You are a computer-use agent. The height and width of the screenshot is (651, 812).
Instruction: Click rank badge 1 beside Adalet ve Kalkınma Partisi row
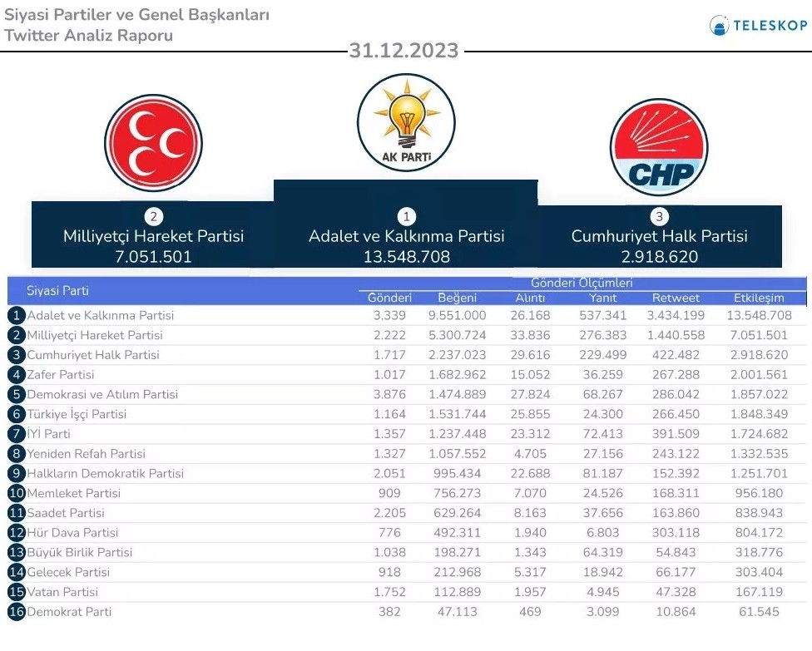tap(17, 316)
